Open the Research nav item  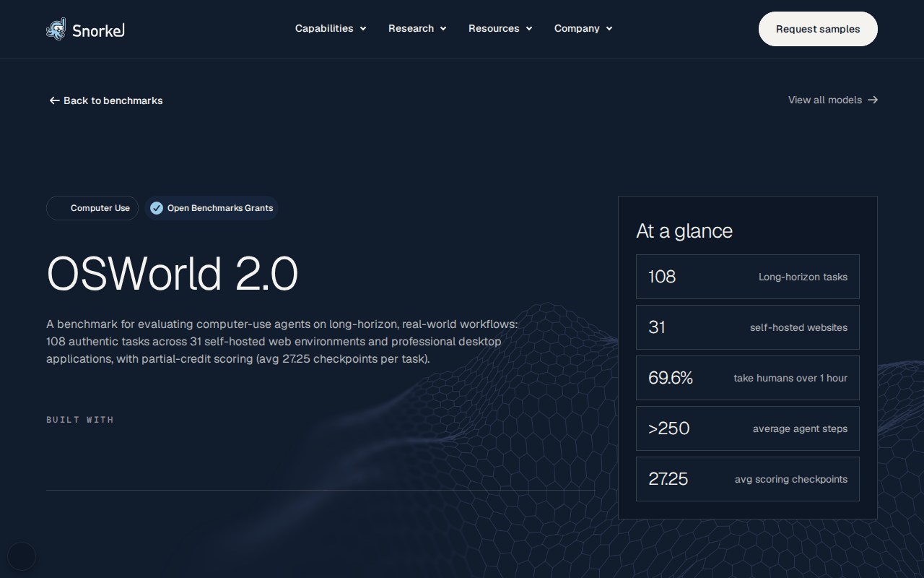411,29
